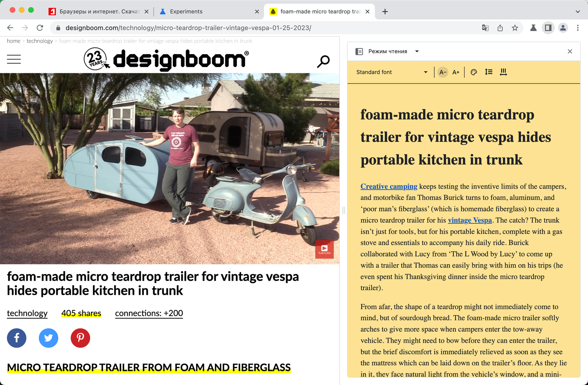
Task: Close the reading mode side panel
Action: [570, 51]
